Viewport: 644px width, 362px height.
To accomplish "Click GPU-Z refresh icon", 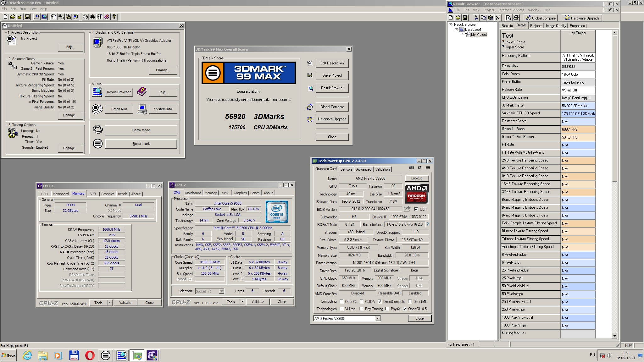I will (x=419, y=168).
